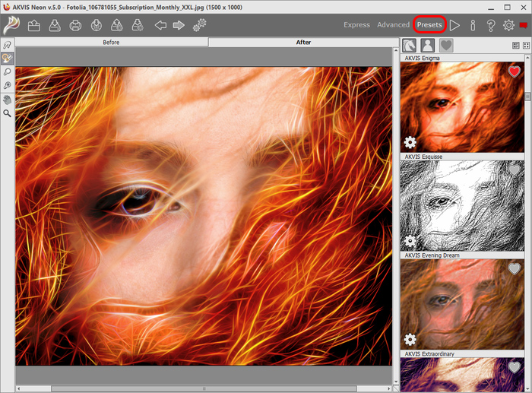Apply the AKVIS Evening Dream preset thumbnail
532x393 pixels.
pyautogui.click(x=462, y=304)
